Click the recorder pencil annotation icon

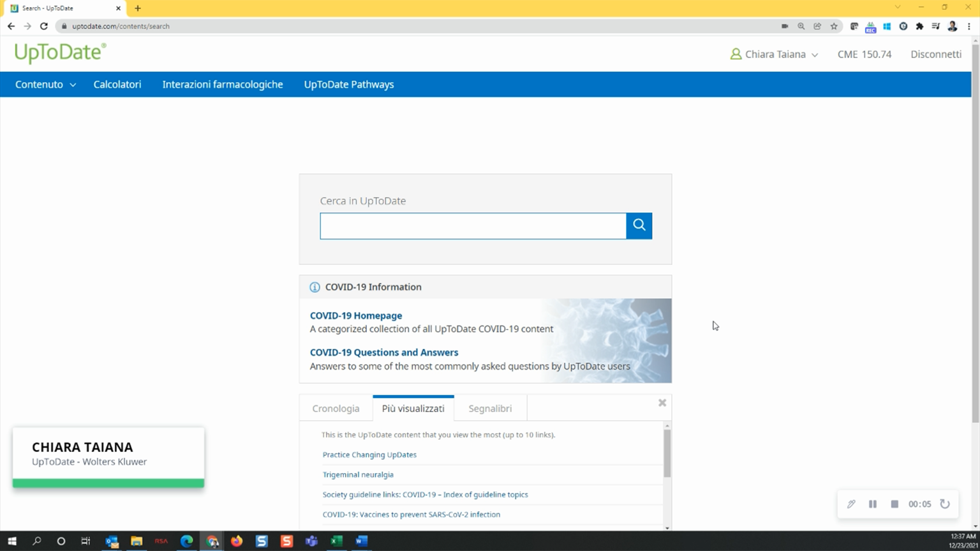click(x=851, y=504)
